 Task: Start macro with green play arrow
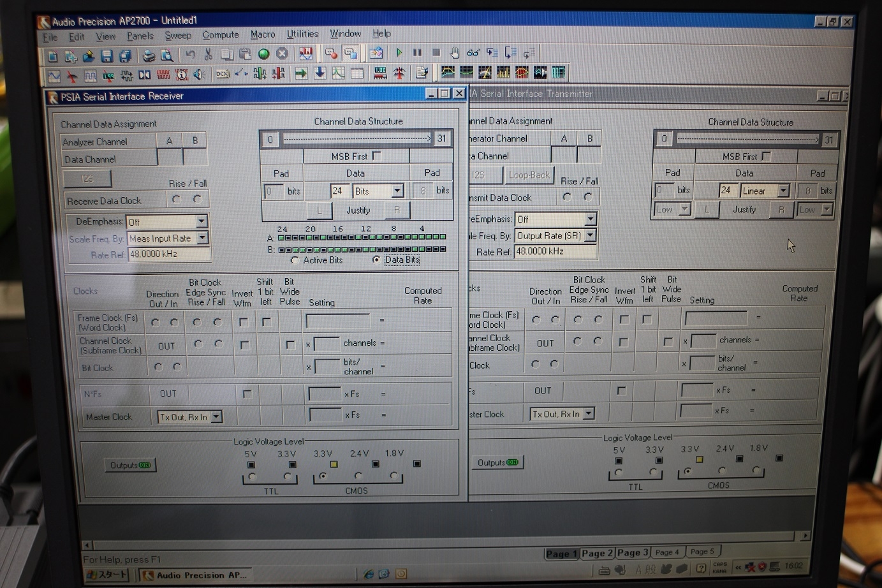(399, 53)
